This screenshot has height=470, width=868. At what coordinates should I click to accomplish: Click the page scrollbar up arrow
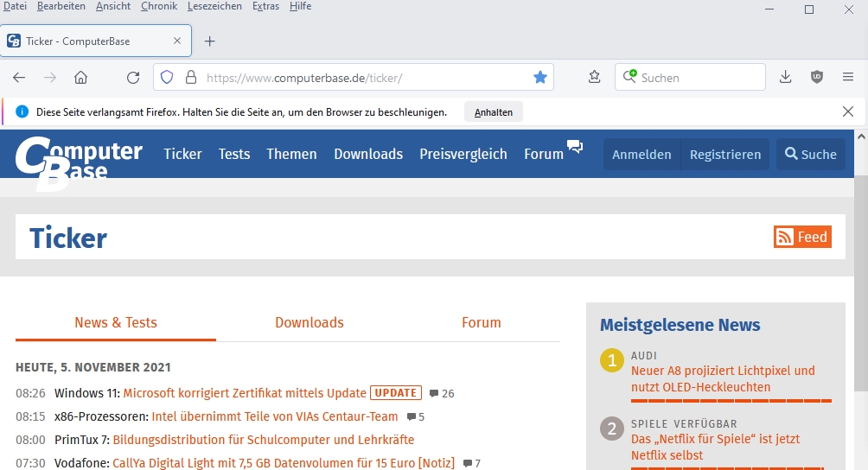coord(861,136)
